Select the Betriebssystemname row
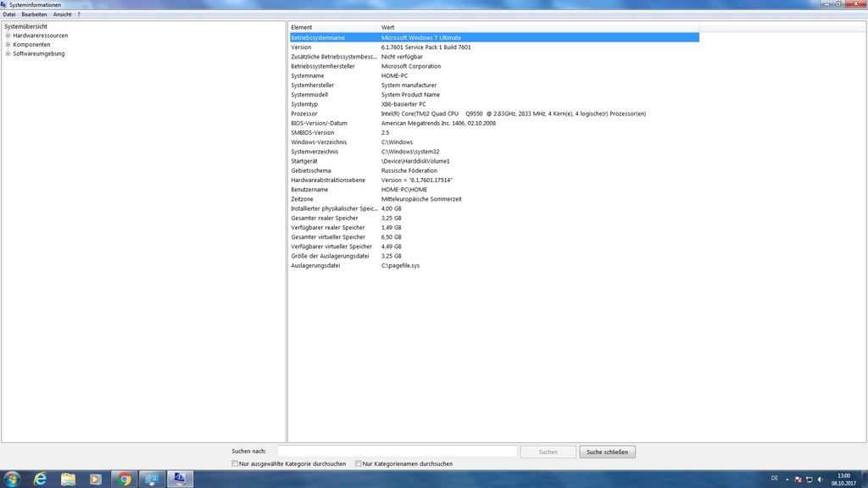868x488 pixels. tap(494, 37)
